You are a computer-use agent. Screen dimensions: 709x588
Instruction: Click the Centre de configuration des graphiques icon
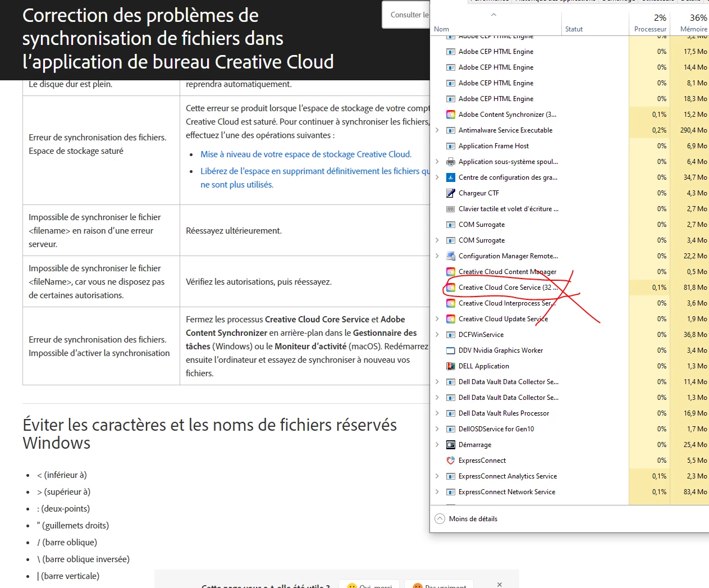coord(450,177)
